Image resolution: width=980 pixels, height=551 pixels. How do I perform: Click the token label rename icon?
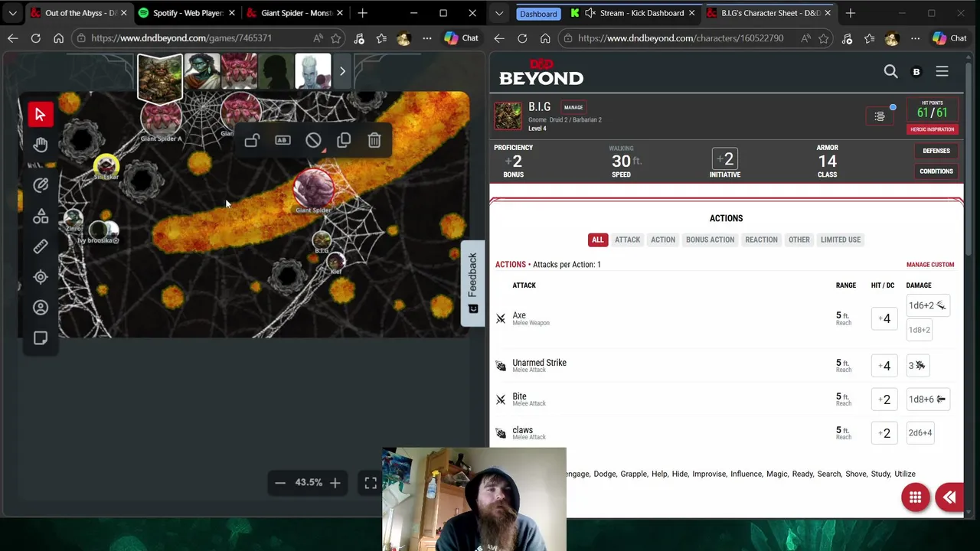pyautogui.click(x=283, y=140)
